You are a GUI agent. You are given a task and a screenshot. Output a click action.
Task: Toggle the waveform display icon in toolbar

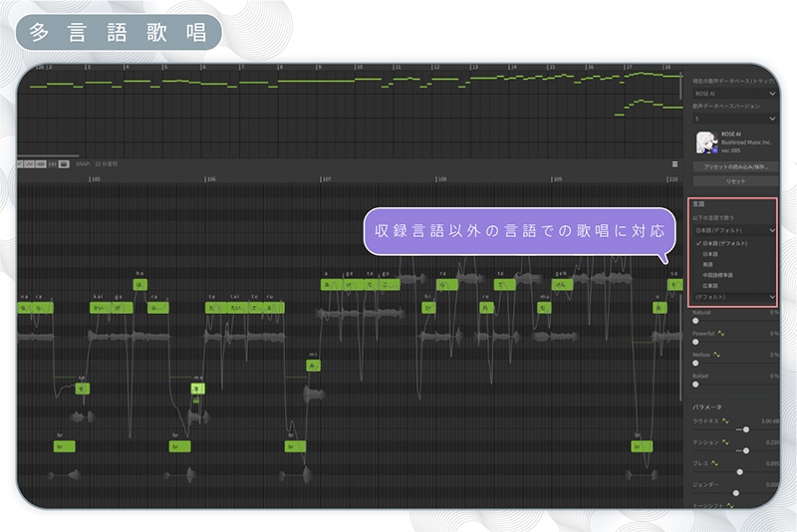[x=42, y=164]
